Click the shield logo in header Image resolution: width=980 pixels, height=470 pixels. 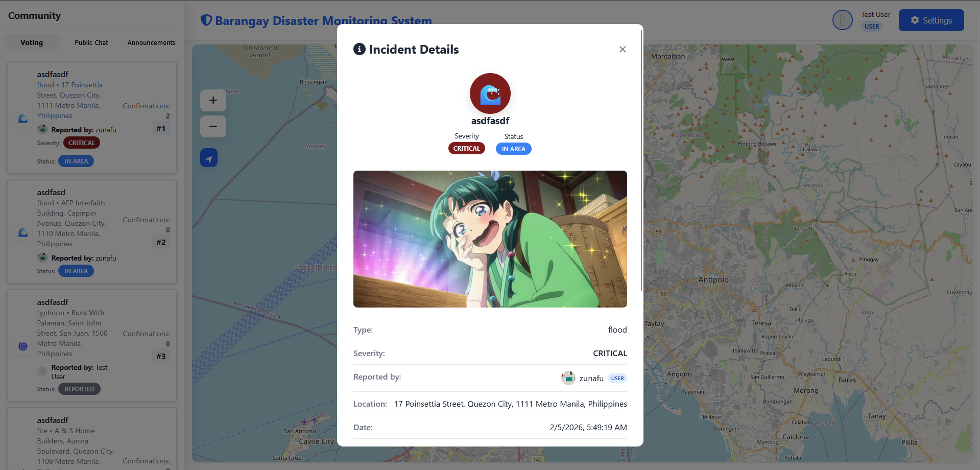click(x=206, y=20)
